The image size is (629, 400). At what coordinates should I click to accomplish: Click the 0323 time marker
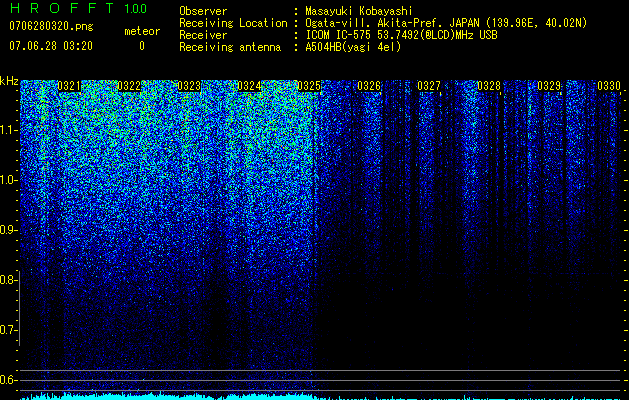point(189,86)
